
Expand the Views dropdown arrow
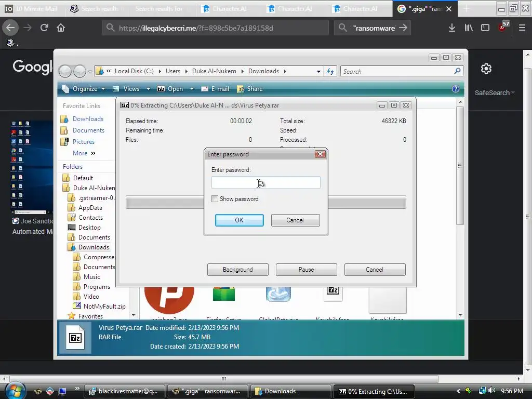click(x=148, y=89)
